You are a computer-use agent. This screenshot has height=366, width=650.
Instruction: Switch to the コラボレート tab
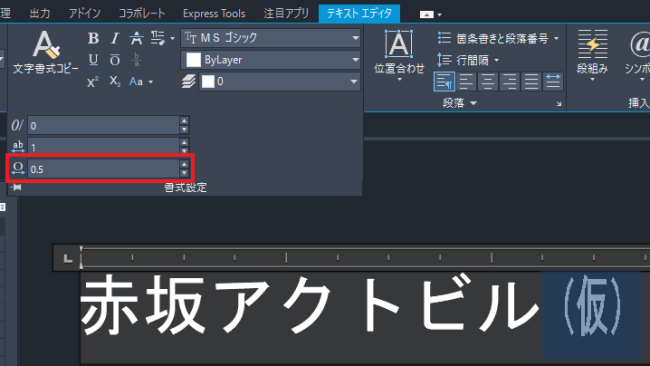point(142,13)
